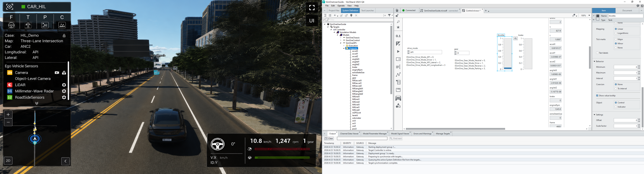Click the view-focus icon left of CAR_HIL
Viewport: 644px width, 174px height.
click(10, 7)
